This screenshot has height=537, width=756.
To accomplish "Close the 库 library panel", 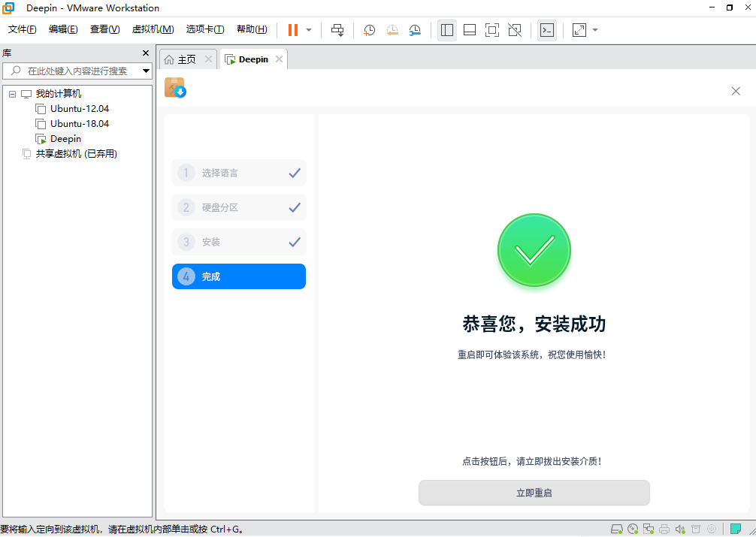I will point(146,53).
